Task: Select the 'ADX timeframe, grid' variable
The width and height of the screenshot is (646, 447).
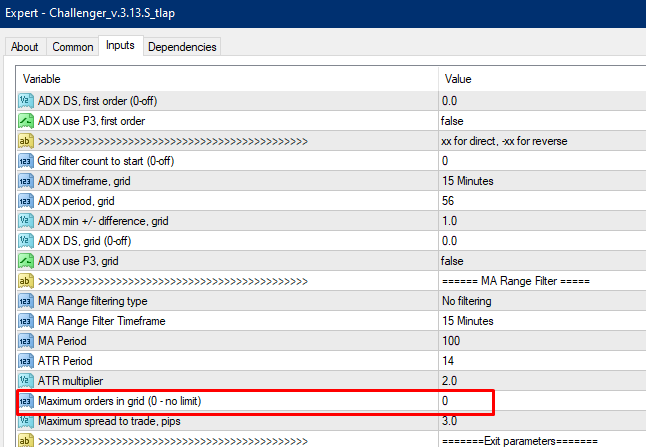Action: tap(84, 181)
